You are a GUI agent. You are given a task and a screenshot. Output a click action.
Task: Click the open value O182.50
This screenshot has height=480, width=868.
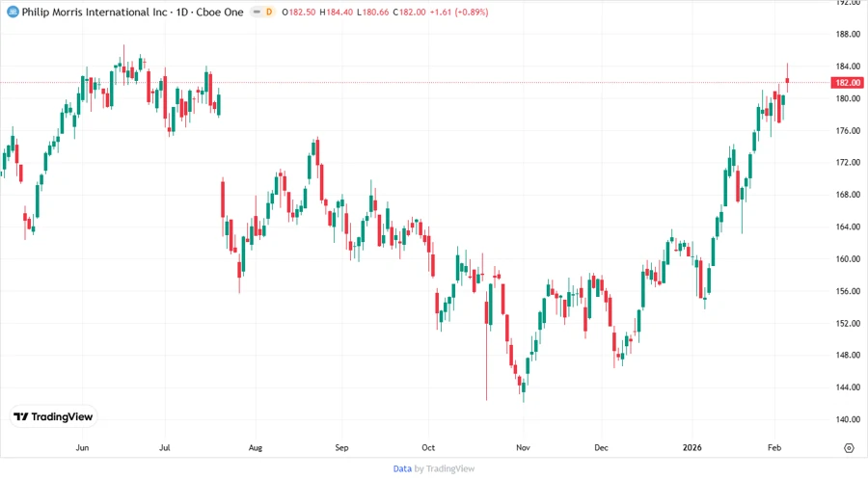[x=298, y=12]
